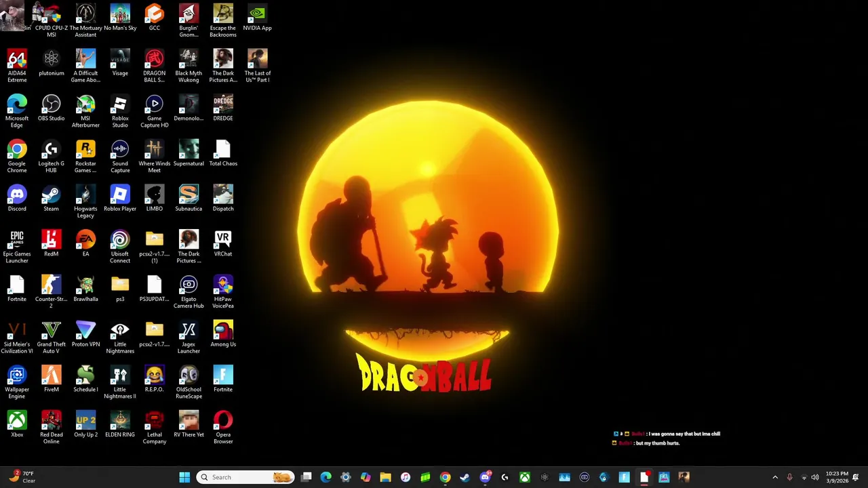868x488 pixels.
Task: Open the volume control in the tray
Action: [x=815, y=477]
